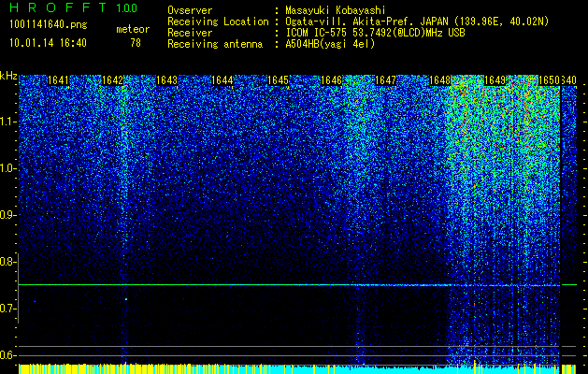Click observer name Masayuki Kobayashi
Viewport: 588px width, 374px height.
point(336,10)
